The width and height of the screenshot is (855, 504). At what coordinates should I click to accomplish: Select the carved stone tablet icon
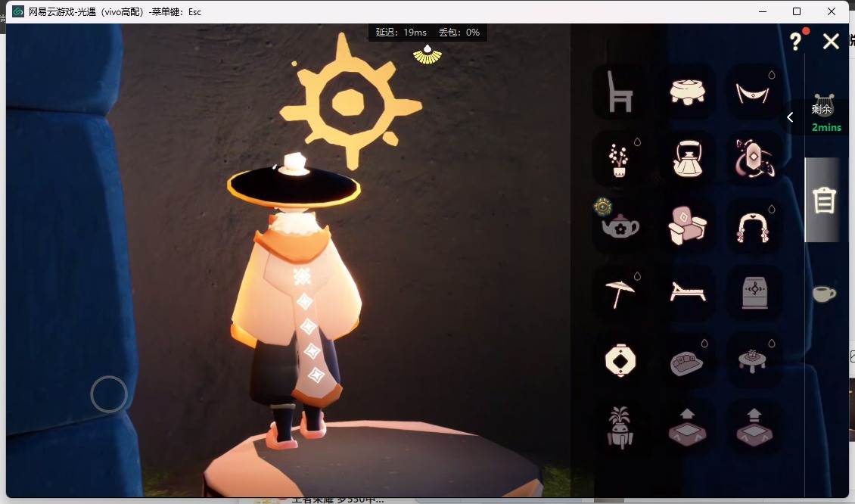(754, 293)
